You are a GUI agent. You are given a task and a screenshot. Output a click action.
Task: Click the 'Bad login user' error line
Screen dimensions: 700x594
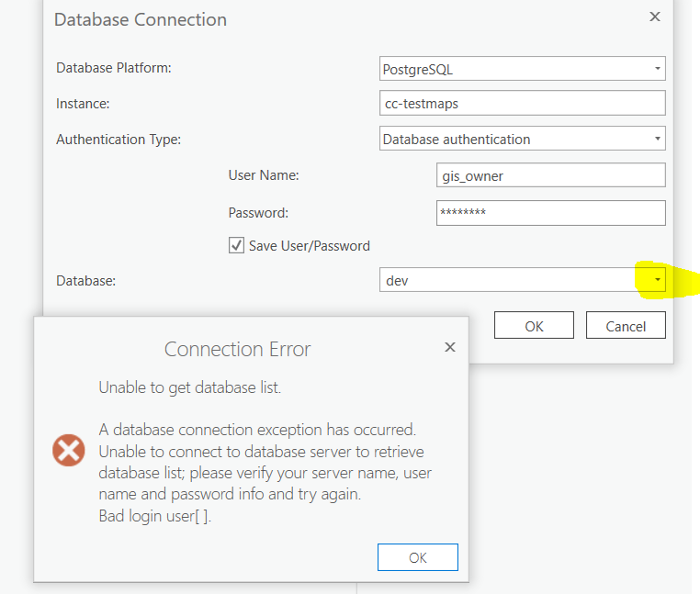point(154,515)
